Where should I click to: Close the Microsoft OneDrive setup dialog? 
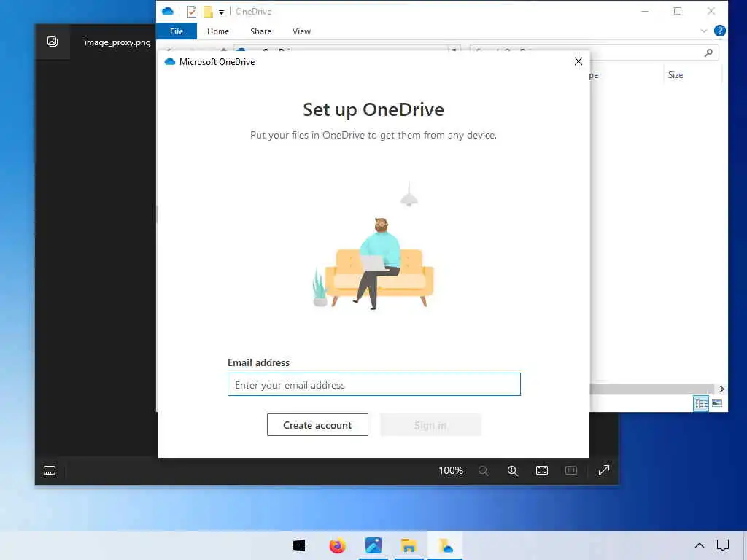pyautogui.click(x=578, y=61)
